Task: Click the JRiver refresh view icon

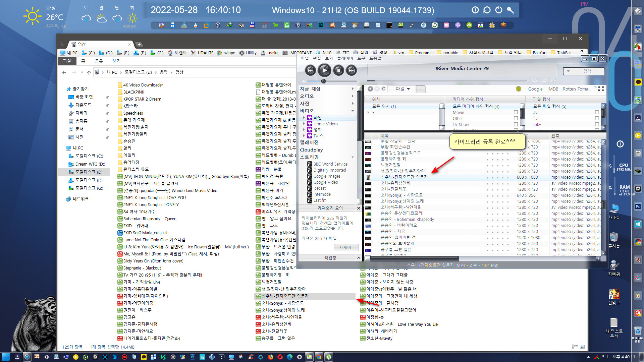Action: tap(383, 89)
